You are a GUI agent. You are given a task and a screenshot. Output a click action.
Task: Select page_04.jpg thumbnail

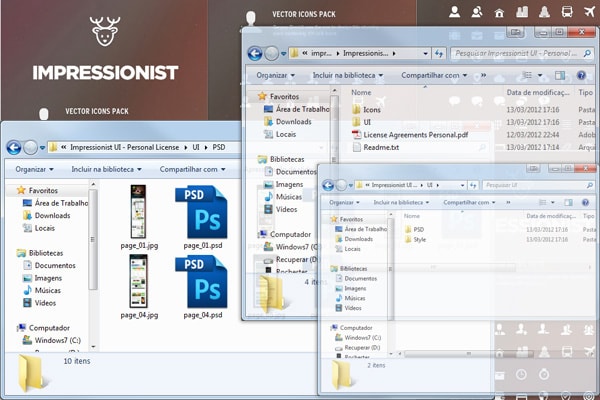coord(139,287)
